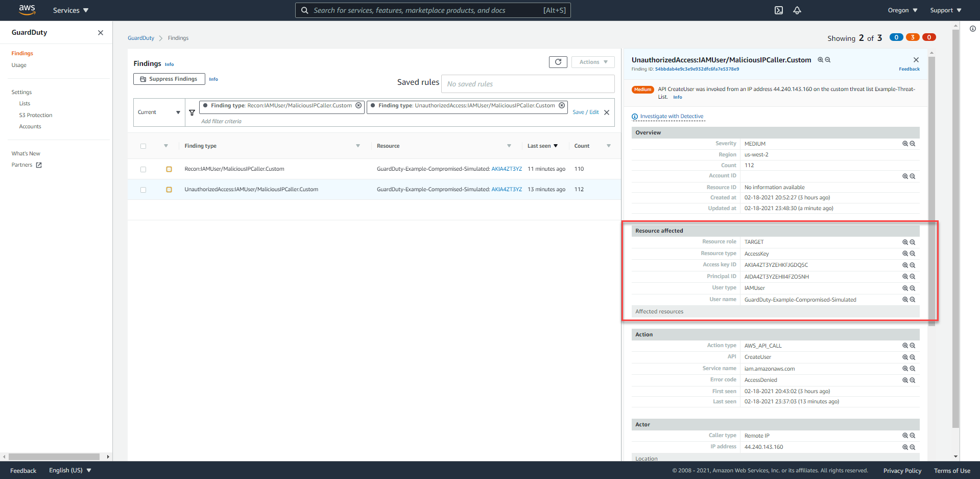This screenshot has width=980, height=479.
Task: Open the Count column filter arrow
Action: (609, 146)
